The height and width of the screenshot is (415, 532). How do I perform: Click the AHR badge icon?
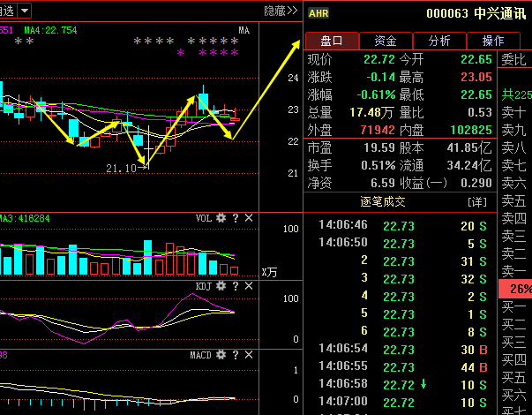(x=318, y=13)
